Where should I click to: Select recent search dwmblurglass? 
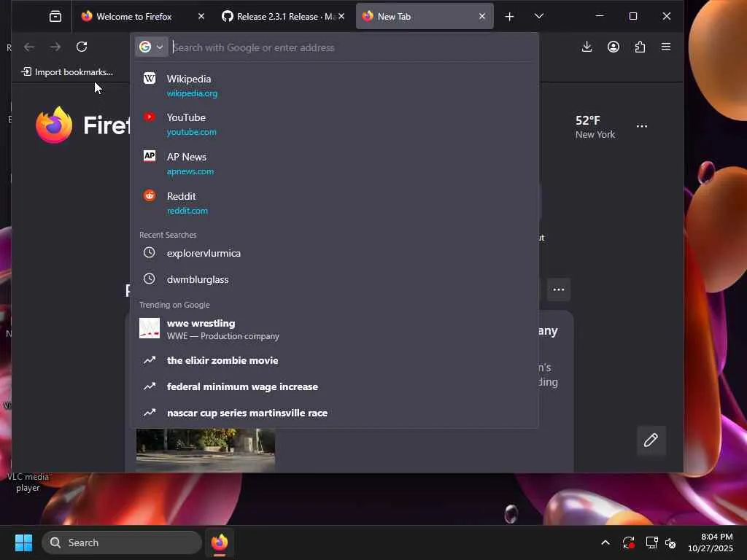[x=334, y=279]
